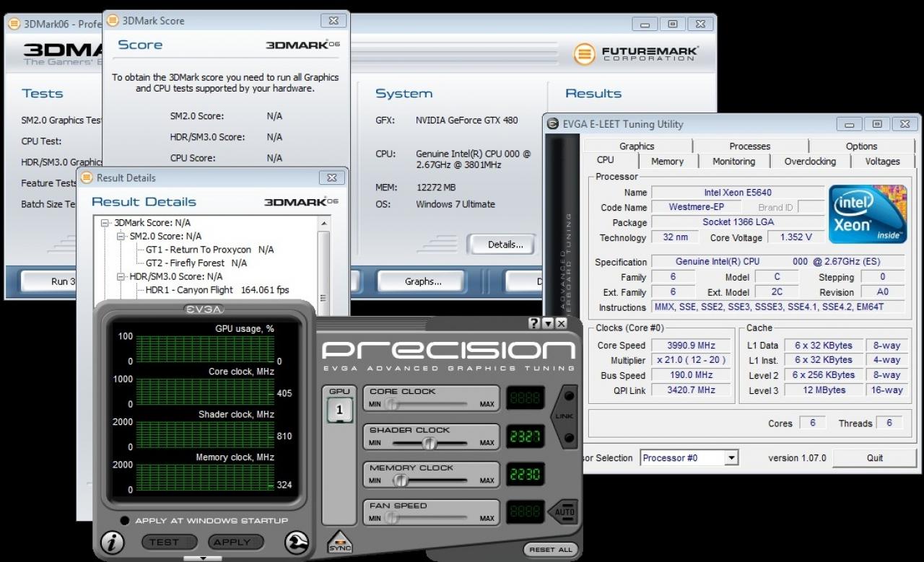This screenshot has height=562, width=924.
Task: Click the Name field Intel Xeon E5640
Action: pyautogui.click(x=738, y=193)
